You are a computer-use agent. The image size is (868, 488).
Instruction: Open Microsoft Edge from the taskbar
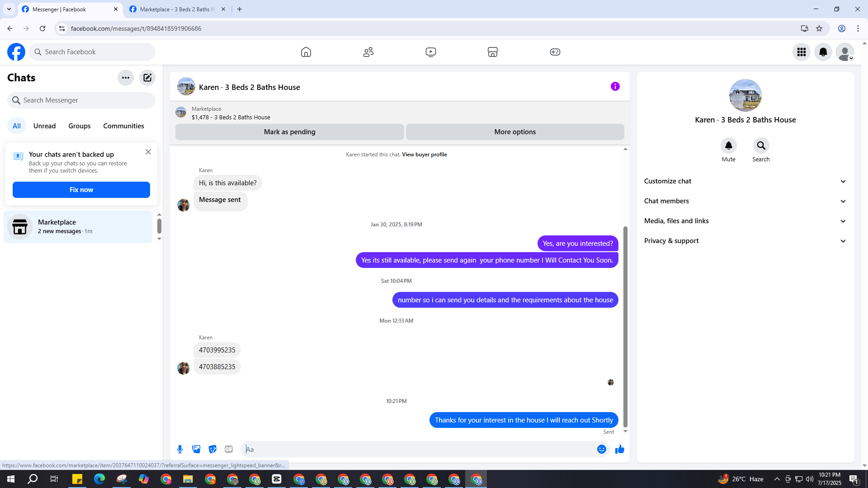pyautogui.click(x=99, y=479)
